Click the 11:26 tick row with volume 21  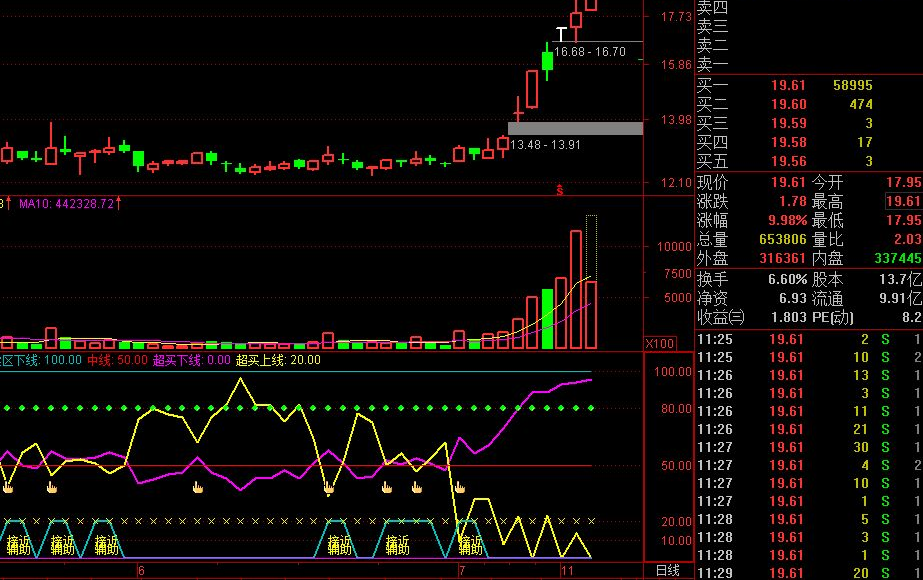pyautogui.click(x=809, y=429)
